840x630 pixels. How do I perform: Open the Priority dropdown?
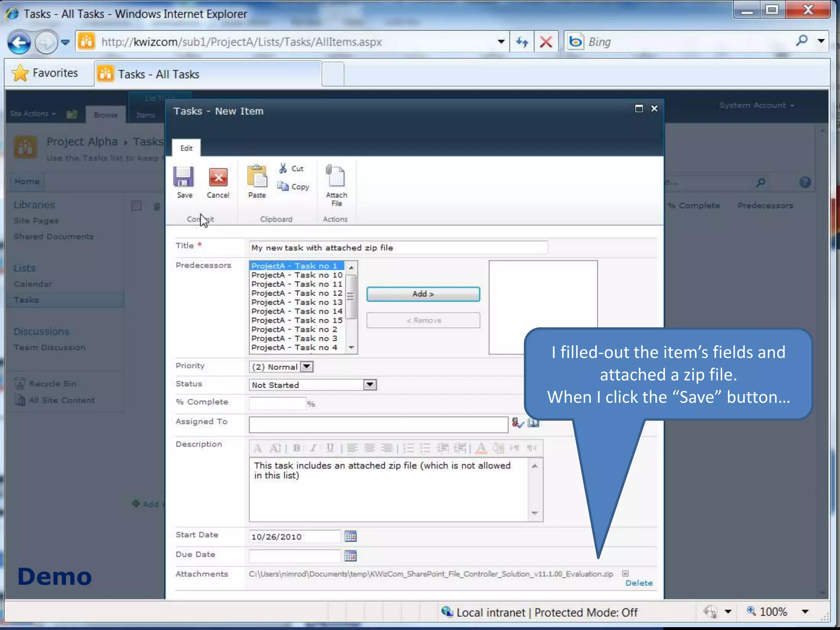tap(306, 366)
